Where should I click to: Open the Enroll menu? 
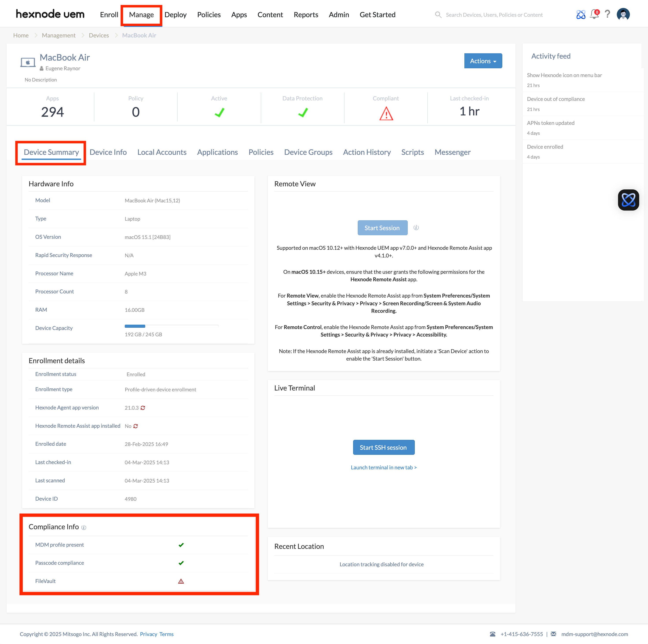[x=109, y=15]
